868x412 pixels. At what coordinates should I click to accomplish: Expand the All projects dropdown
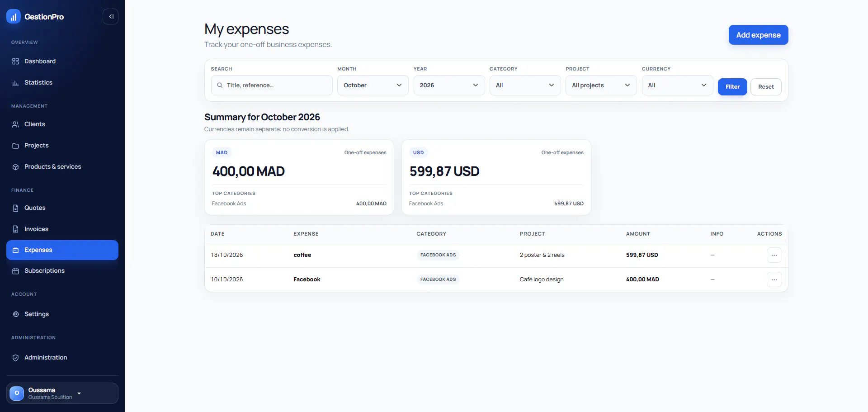click(601, 85)
